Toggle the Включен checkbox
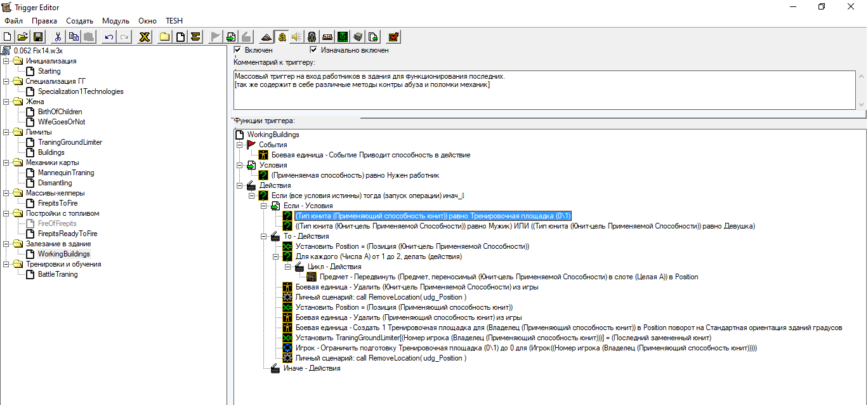 tap(238, 50)
